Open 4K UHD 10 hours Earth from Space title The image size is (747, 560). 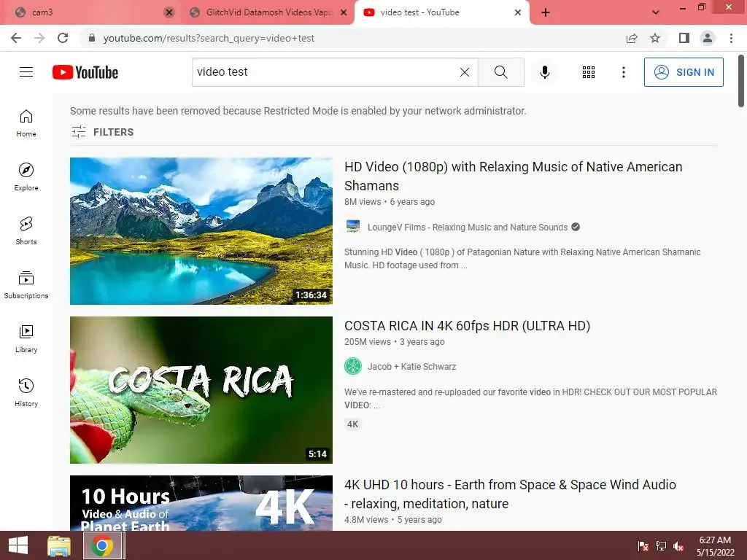pyautogui.click(x=510, y=494)
